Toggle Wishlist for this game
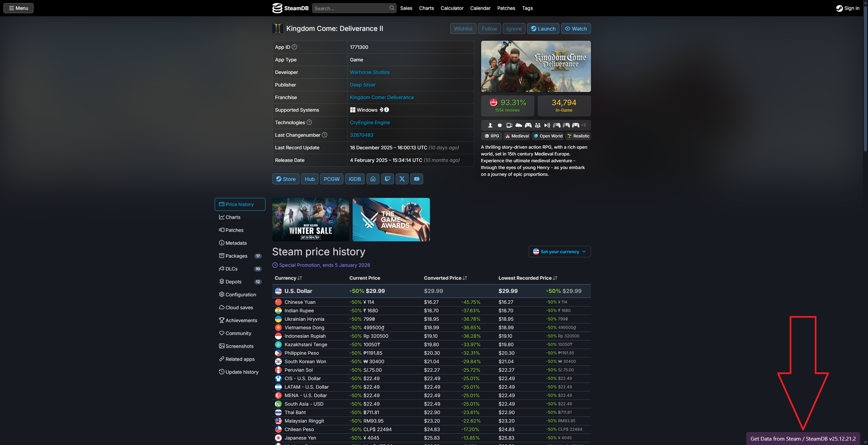The height and width of the screenshot is (445, 868). 463,29
